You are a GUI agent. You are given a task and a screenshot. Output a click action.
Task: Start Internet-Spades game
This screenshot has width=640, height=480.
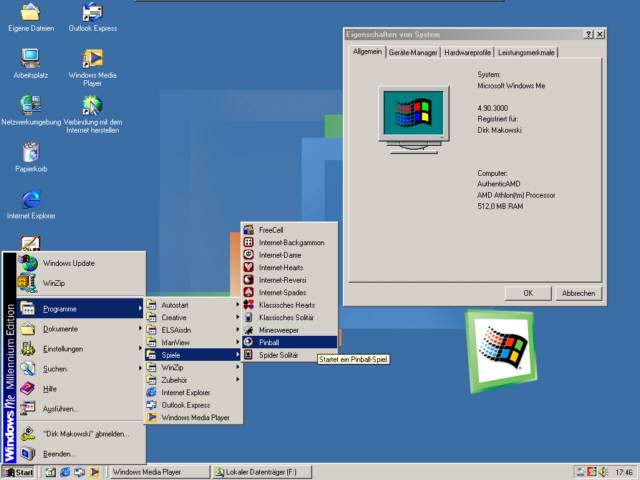click(290, 292)
